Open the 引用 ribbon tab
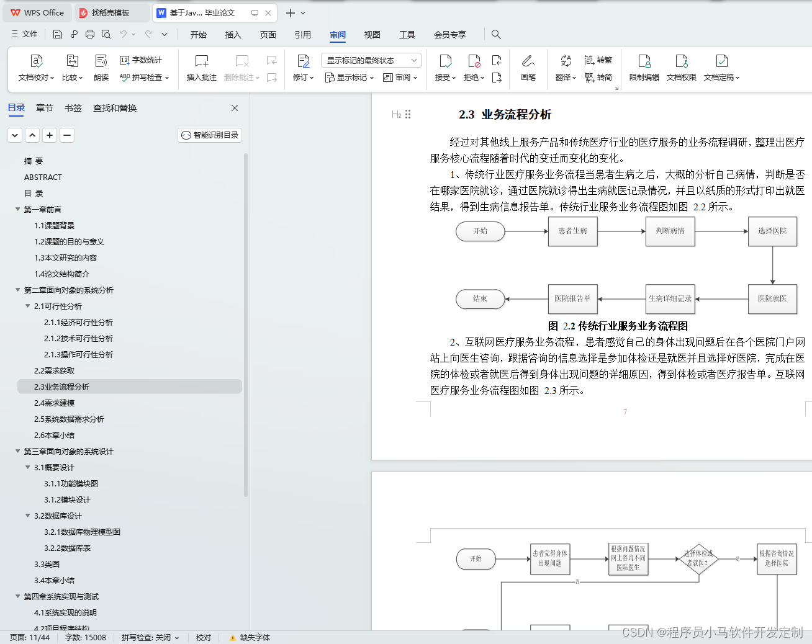The width and height of the screenshot is (812, 644). (303, 35)
